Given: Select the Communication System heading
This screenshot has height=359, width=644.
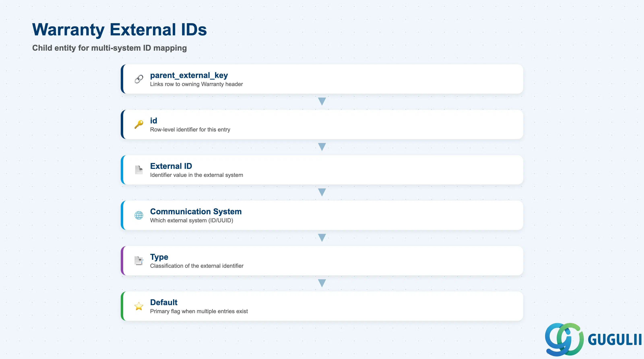Looking at the screenshot, I should (x=196, y=211).
